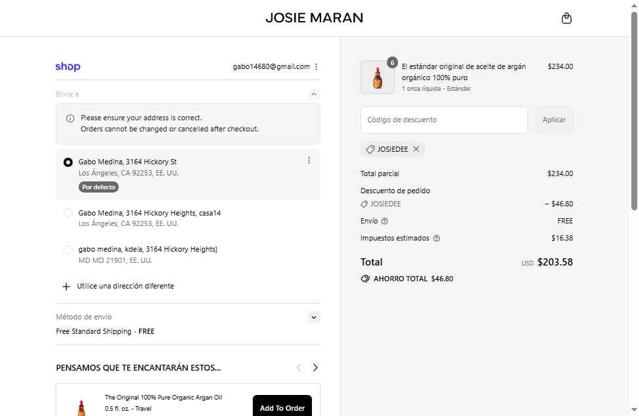639x416 pixels.
Task: Collapse the Envíe a section chevron
Action: tap(313, 94)
